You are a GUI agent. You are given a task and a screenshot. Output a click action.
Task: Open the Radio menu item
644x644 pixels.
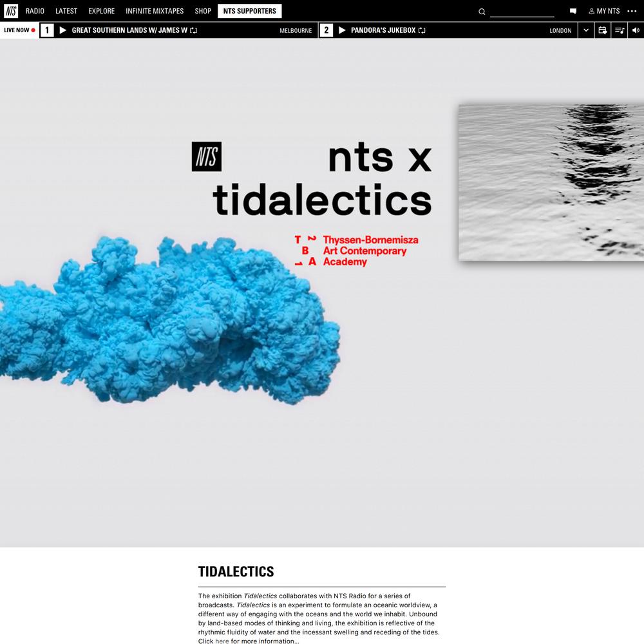35,11
